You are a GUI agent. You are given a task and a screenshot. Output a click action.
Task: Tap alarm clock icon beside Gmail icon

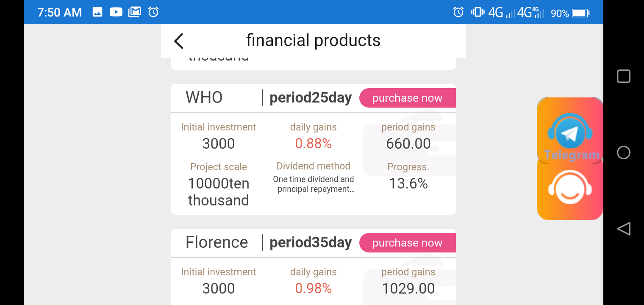click(x=153, y=12)
